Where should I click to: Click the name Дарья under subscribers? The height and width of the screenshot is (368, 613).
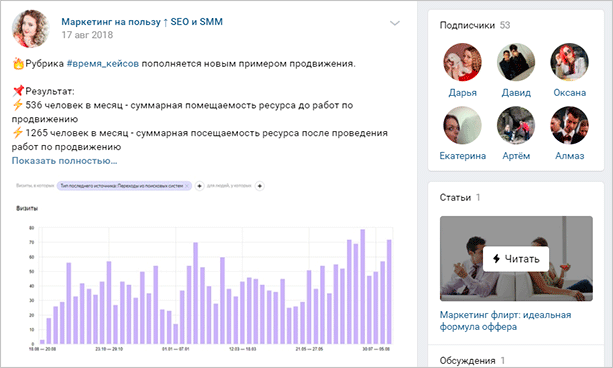(462, 93)
